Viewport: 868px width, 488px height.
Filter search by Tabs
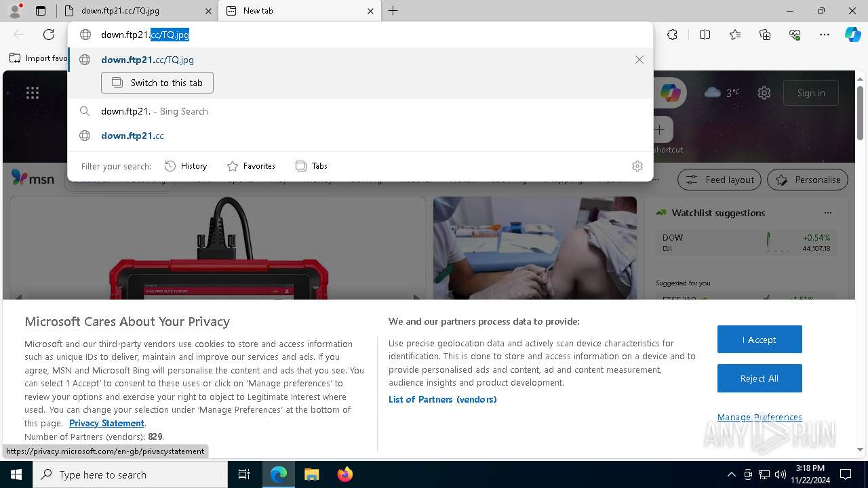(x=311, y=166)
